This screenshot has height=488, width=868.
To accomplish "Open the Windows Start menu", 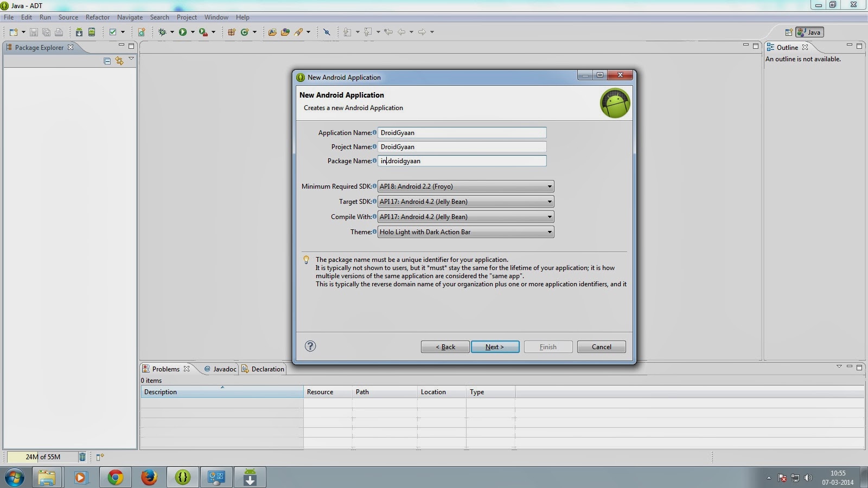I will pyautogui.click(x=15, y=478).
